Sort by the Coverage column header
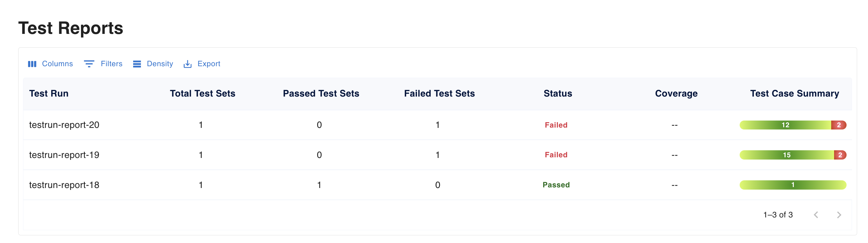This screenshot has height=243, width=868. [675, 94]
